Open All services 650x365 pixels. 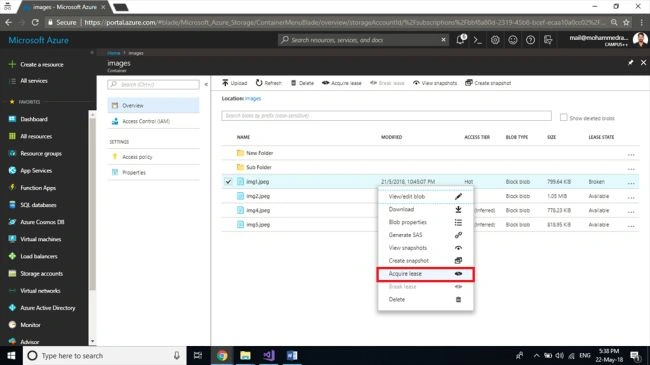[x=34, y=80]
